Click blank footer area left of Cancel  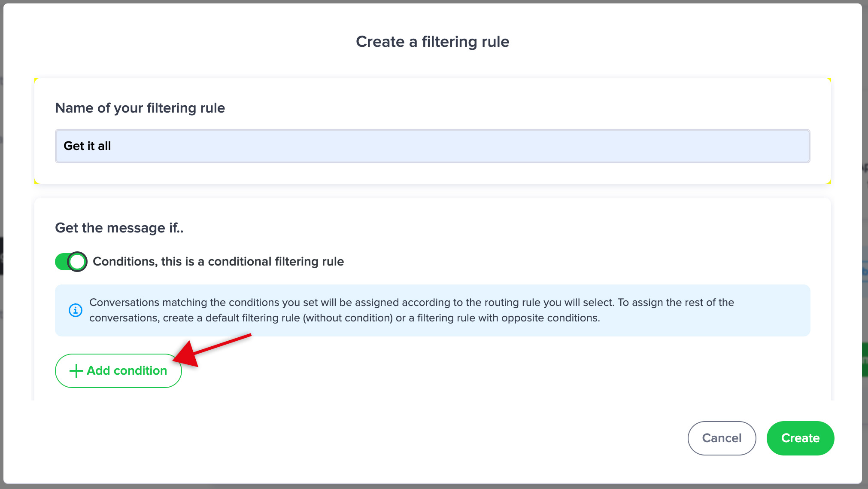[x=343, y=438]
